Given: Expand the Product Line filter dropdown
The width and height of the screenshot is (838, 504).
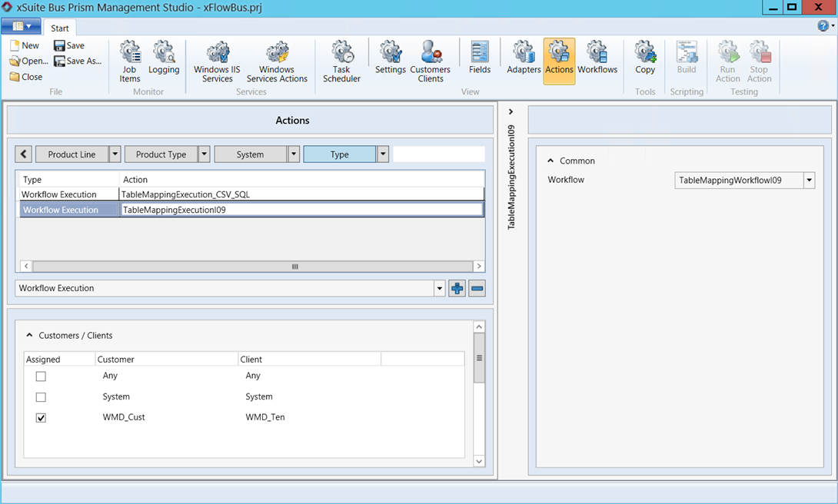Looking at the screenshot, I should pyautogui.click(x=115, y=154).
